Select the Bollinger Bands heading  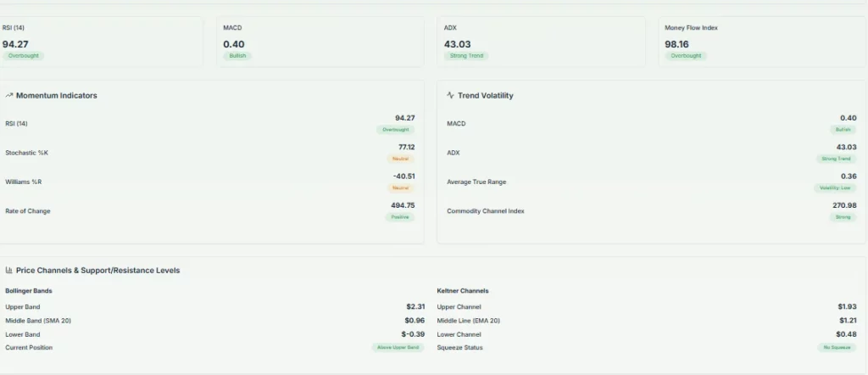point(29,291)
